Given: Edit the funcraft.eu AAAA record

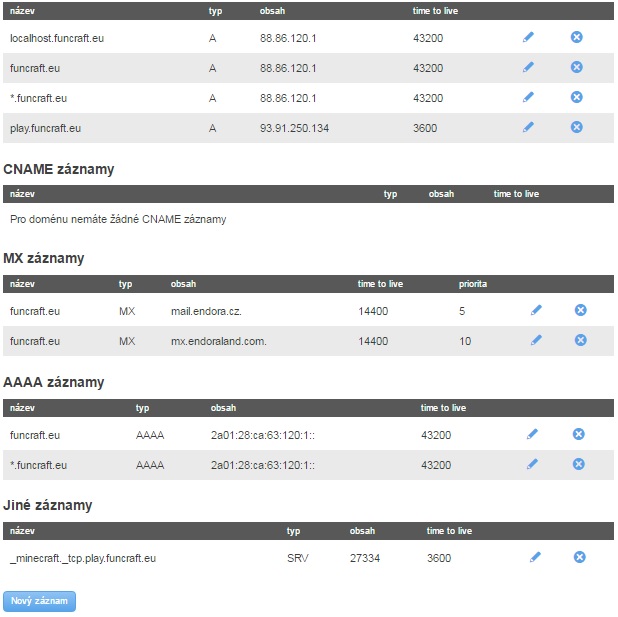Looking at the screenshot, I should [532, 434].
